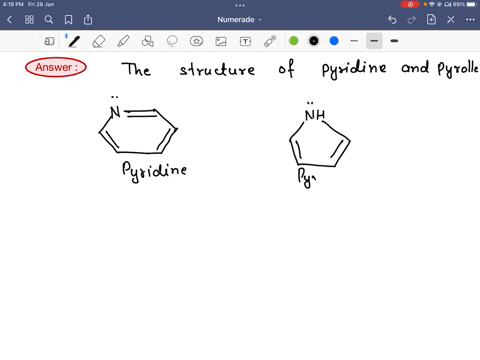This screenshot has width=480, height=360.
Task: Select the Image insert tool
Action: pos(221,41)
